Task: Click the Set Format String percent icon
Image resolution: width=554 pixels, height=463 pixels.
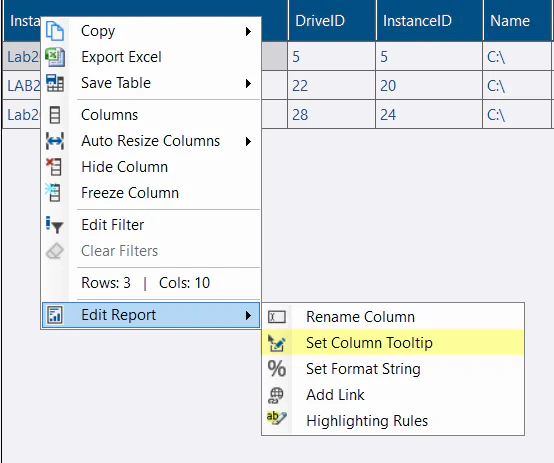Action: pyautogui.click(x=277, y=369)
